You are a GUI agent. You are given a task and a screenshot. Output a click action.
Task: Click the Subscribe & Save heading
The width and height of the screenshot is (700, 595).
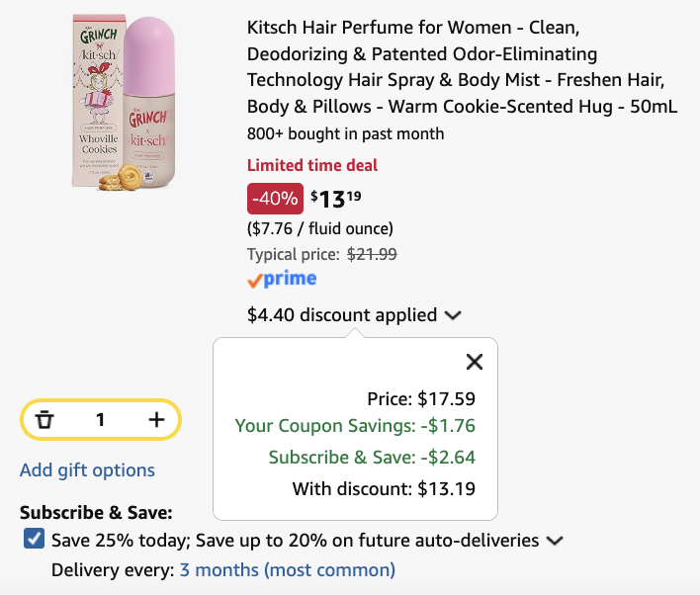click(x=96, y=512)
